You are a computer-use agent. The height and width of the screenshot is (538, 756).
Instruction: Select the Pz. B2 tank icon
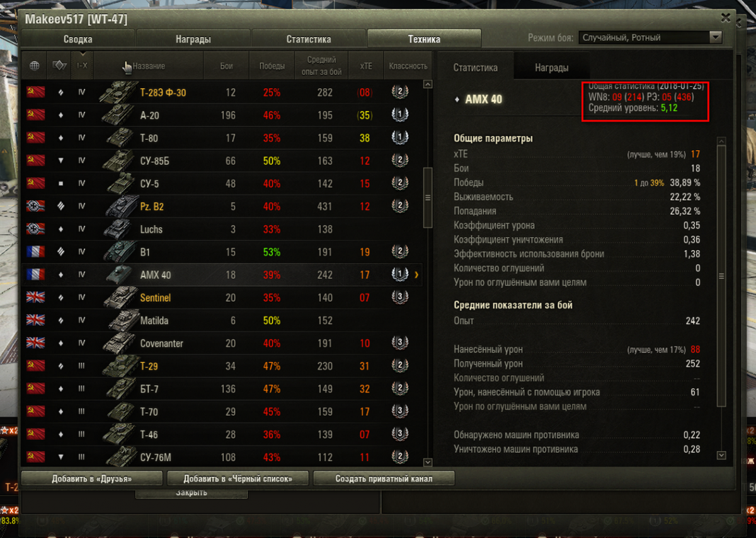click(118, 206)
